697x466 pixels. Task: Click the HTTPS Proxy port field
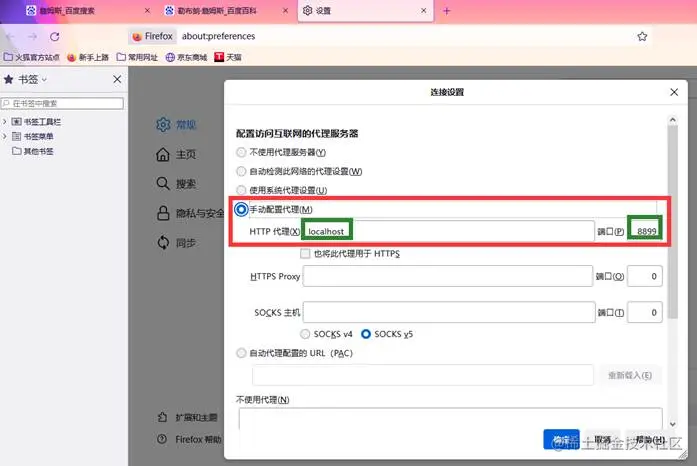pyautogui.click(x=645, y=276)
